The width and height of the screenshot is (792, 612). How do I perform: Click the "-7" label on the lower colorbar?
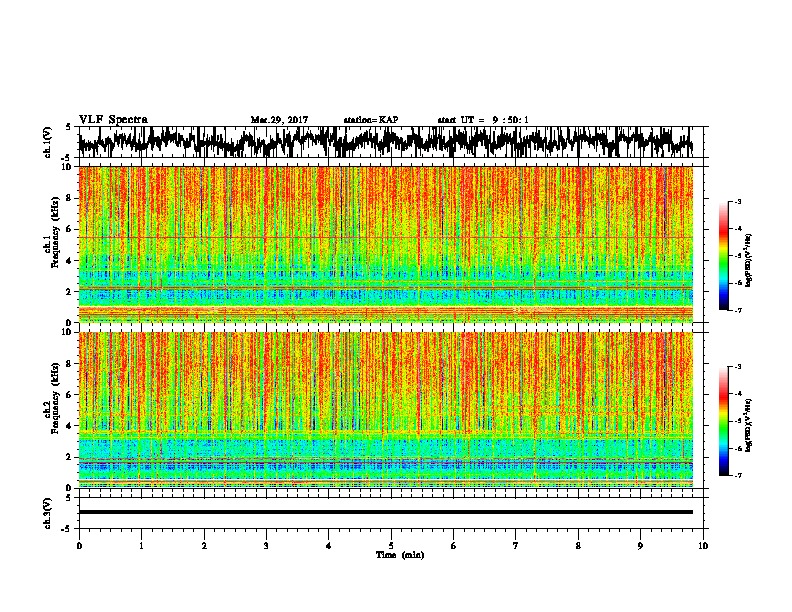pyautogui.click(x=737, y=476)
